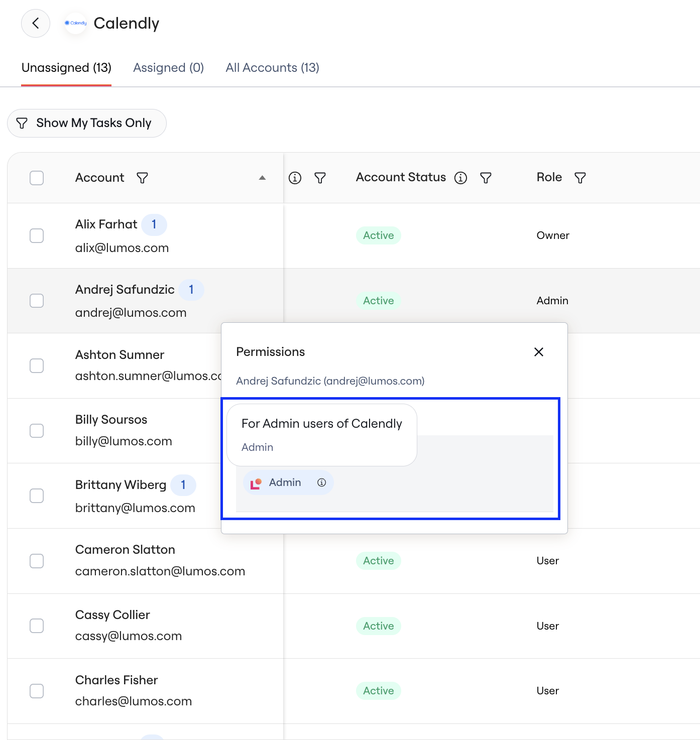Check the Charles Fisher row

click(x=37, y=691)
